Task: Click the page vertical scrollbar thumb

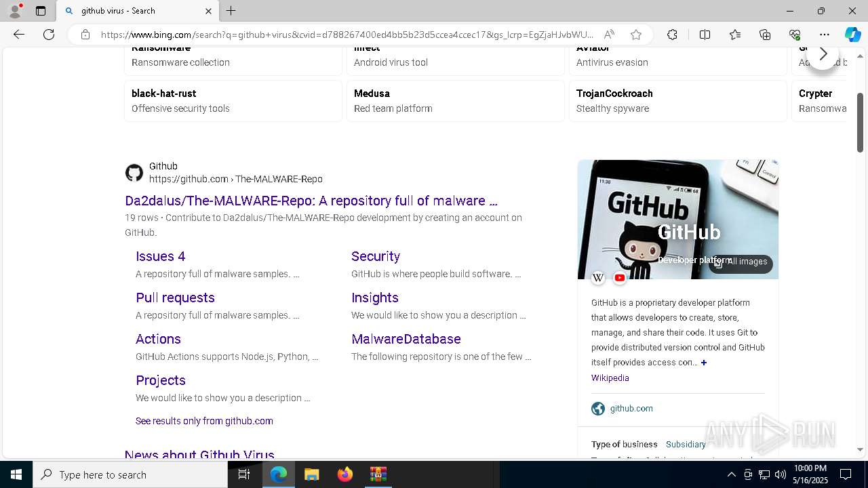Action: click(860, 123)
